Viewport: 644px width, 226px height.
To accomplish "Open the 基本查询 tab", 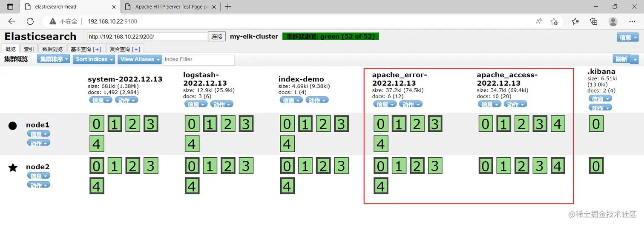I will coord(80,49).
